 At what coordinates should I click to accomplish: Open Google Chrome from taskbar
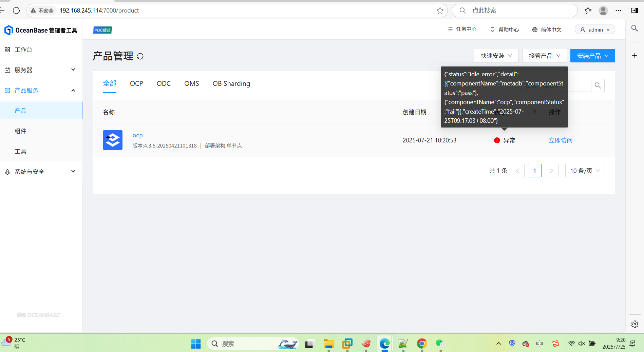pos(422,344)
